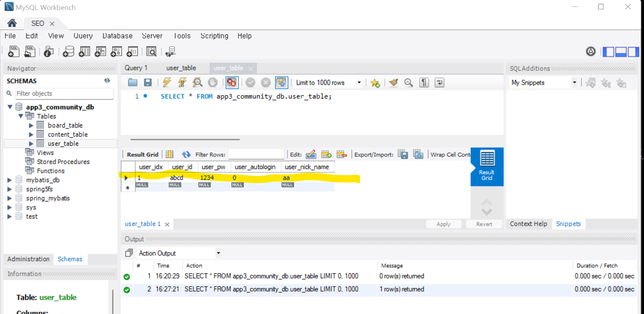Select the Result Grid side button
This screenshot has height=314, width=644.
click(x=487, y=166)
